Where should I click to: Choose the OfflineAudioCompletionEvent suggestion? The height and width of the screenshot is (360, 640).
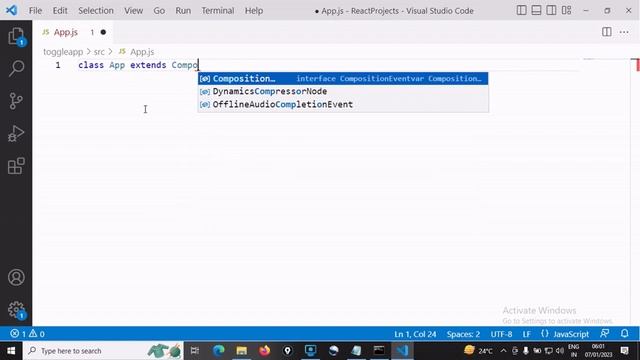point(343,104)
